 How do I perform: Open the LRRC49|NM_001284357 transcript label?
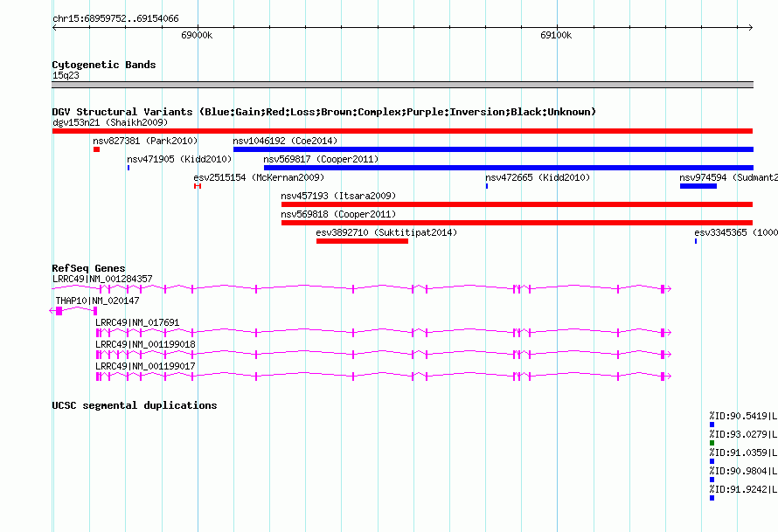[x=102, y=280]
